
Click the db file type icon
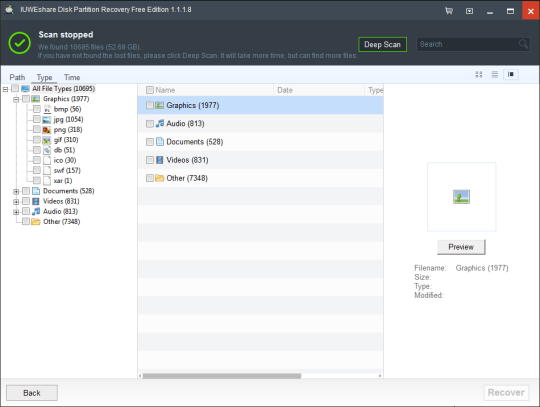pyautogui.click(x=47, y=150)
